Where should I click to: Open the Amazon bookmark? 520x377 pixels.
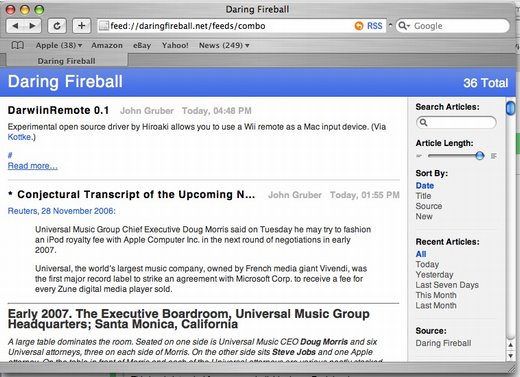pyautogui.click(x=107, y=45)
